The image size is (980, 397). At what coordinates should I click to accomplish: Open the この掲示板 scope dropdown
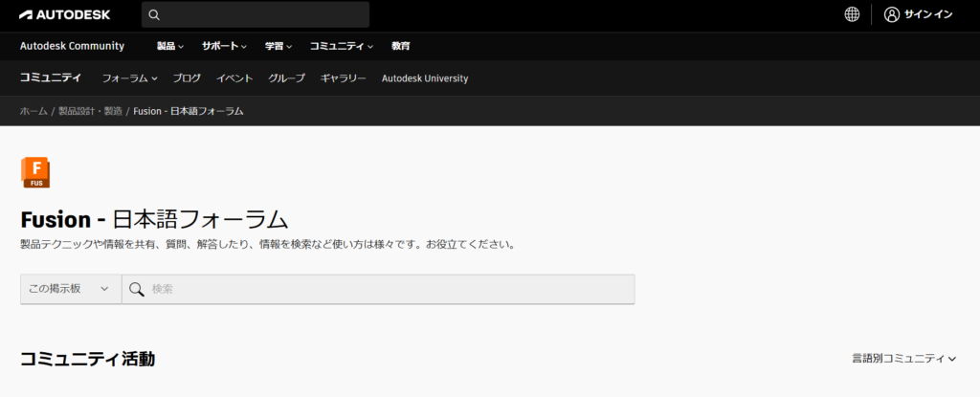pos(71,289)
